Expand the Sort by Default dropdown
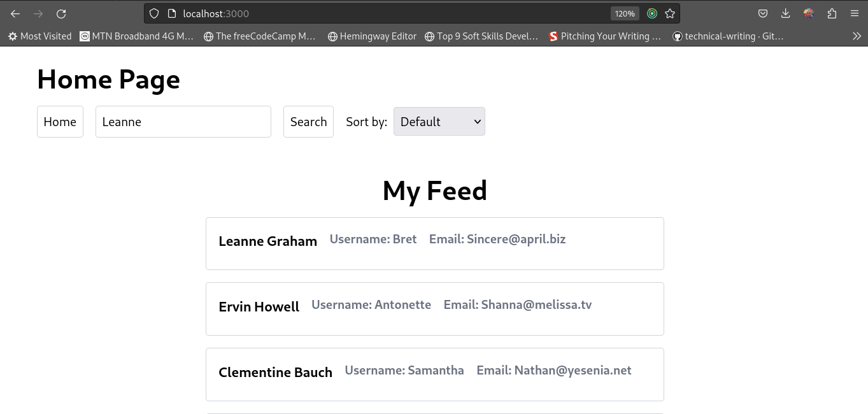 (x=439, y=122)
